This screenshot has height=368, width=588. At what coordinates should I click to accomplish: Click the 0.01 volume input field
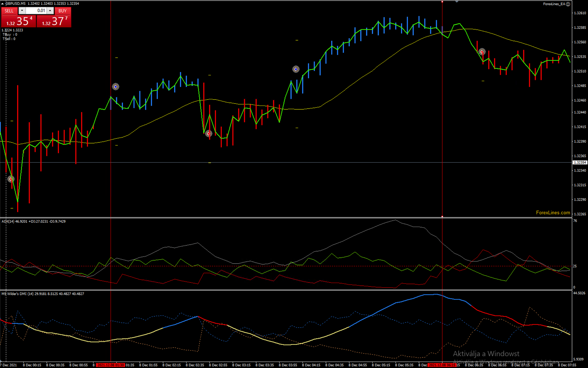(36, 11)
